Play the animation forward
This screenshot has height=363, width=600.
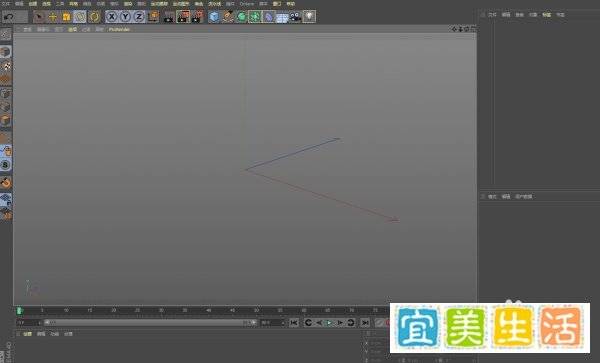(329, 323)
